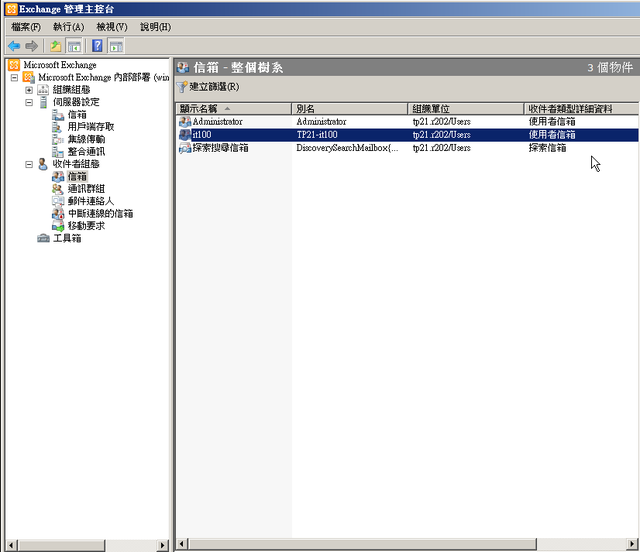
Task: Select the 探索搜尋信箱 display name cell
Action: point(221,148)
